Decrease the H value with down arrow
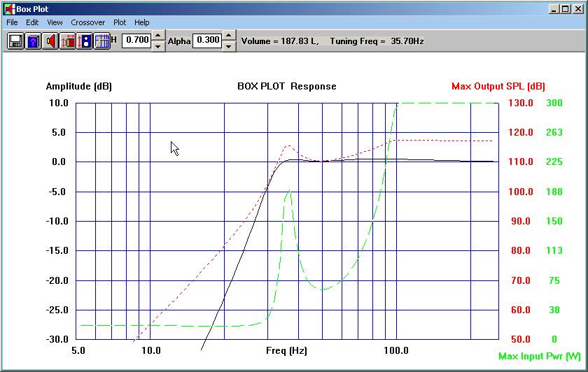The width and height of the screenshot is (588, 372). point(158,46)
